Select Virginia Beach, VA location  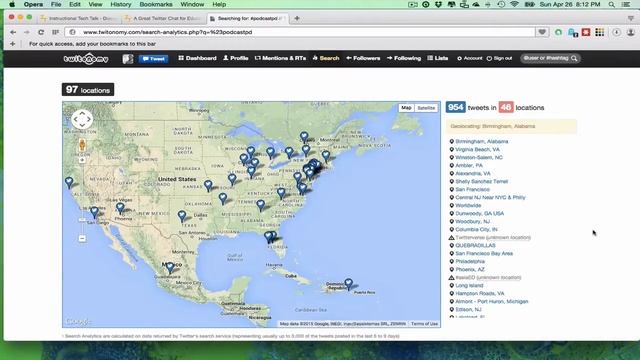477,149
